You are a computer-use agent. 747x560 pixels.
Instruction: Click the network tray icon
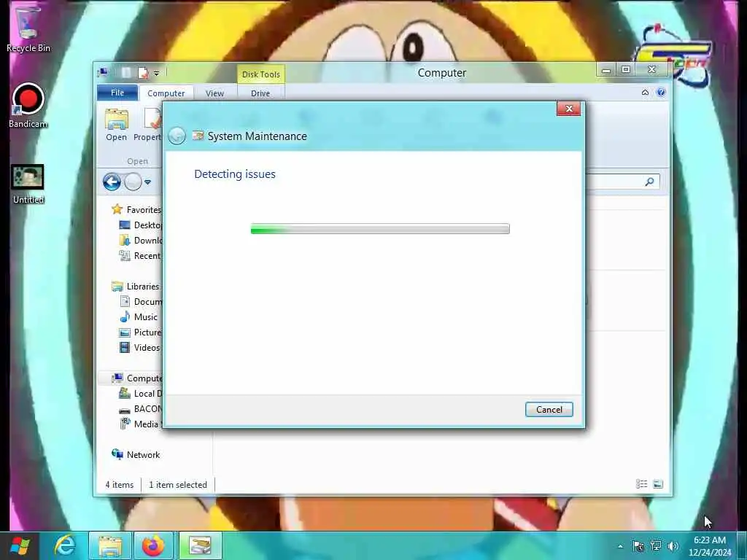pyautogui.click(x=656, y=546)
